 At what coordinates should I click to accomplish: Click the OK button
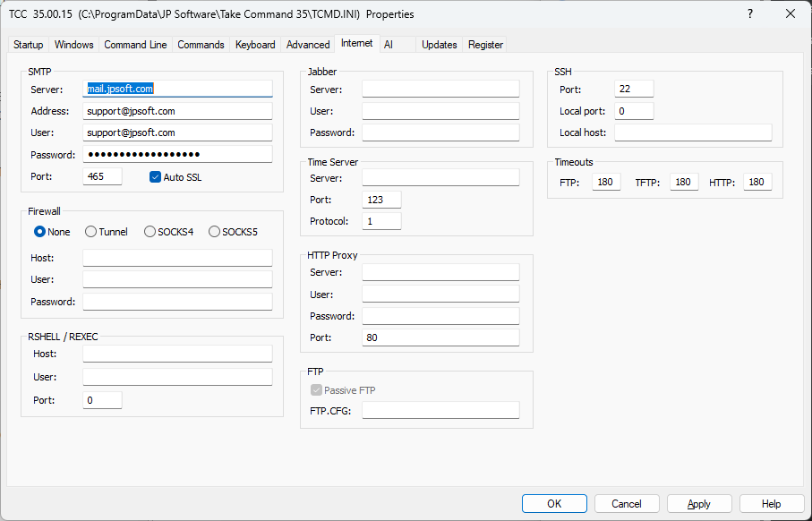pyautogui.click(x=554, y=503)
